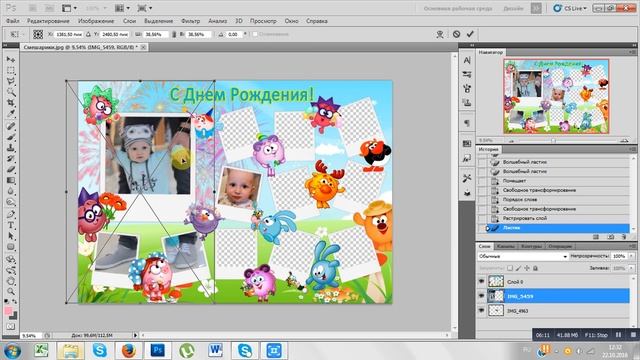640x360 pixels.
Task: Open the Paragraph panel icon
Action: 467,123
